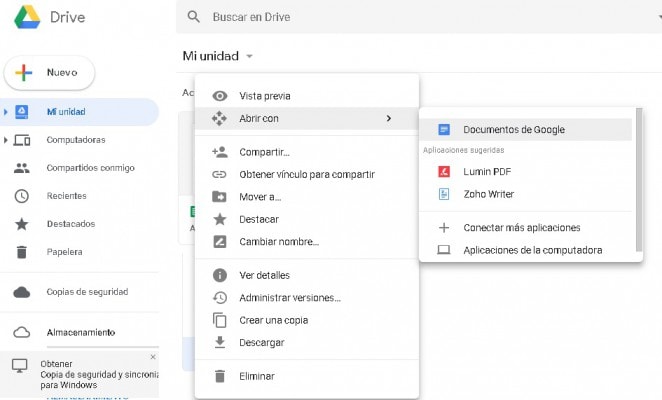Viewport: 662px width, 400px height.
Task: Click the Vista previa eye icon
Action: pyautogui.click(x=220, y=96)
